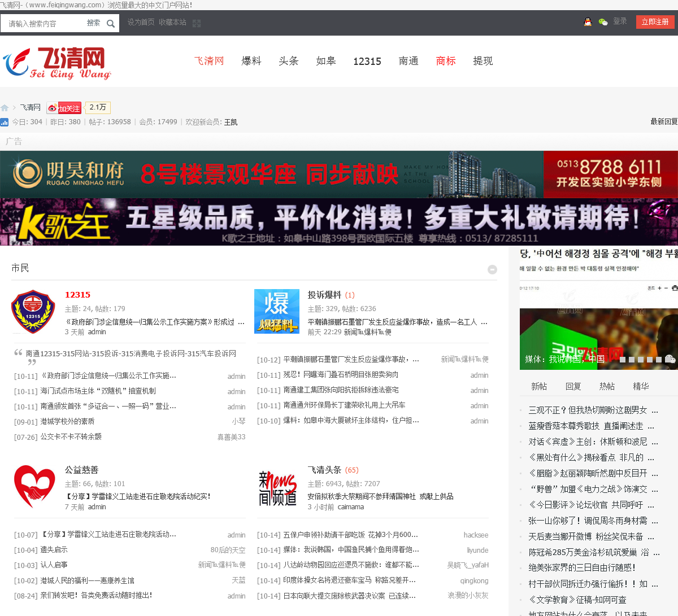
Task: Click author hacksee
Action: click(x=476, y=535)
